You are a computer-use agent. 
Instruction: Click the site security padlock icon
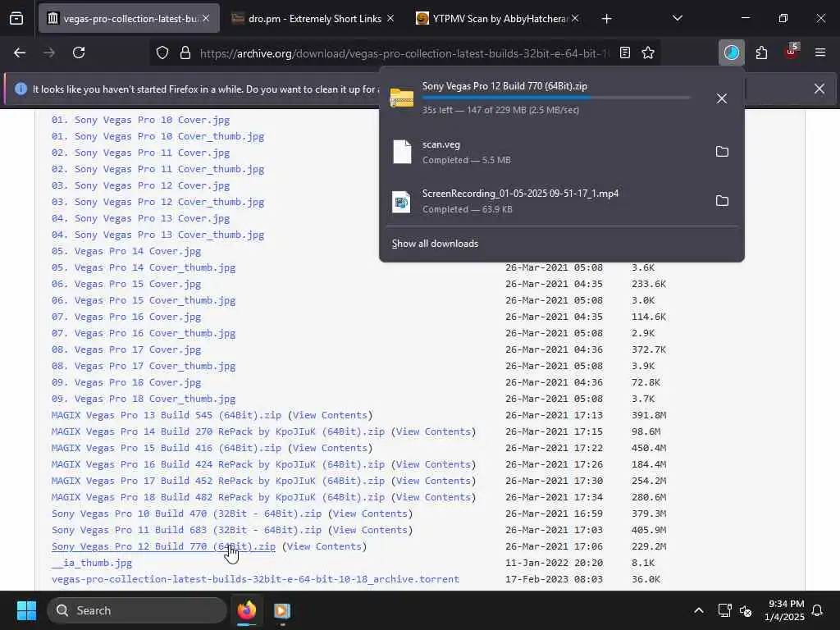(x=185, y=52)
